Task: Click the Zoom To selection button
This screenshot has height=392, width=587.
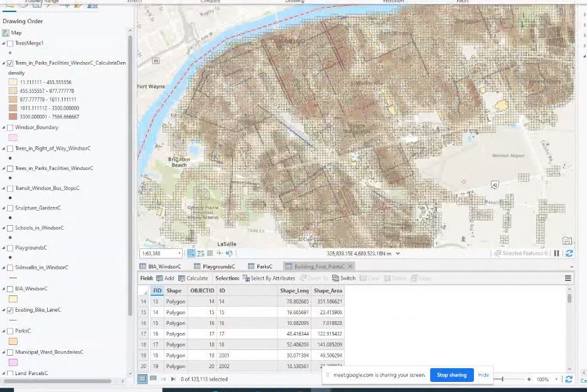Action: click(x=314, y=278)
